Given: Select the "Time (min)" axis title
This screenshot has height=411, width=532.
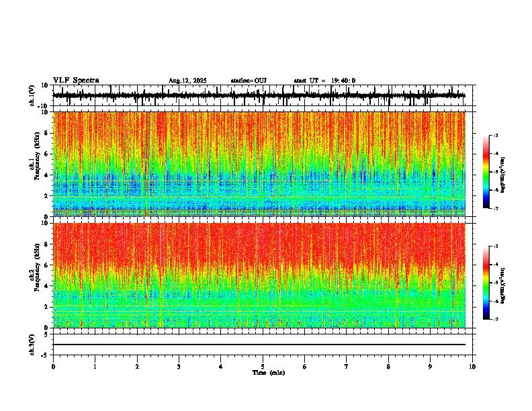Looking at the screenshot, I should [x=269, y=373].
